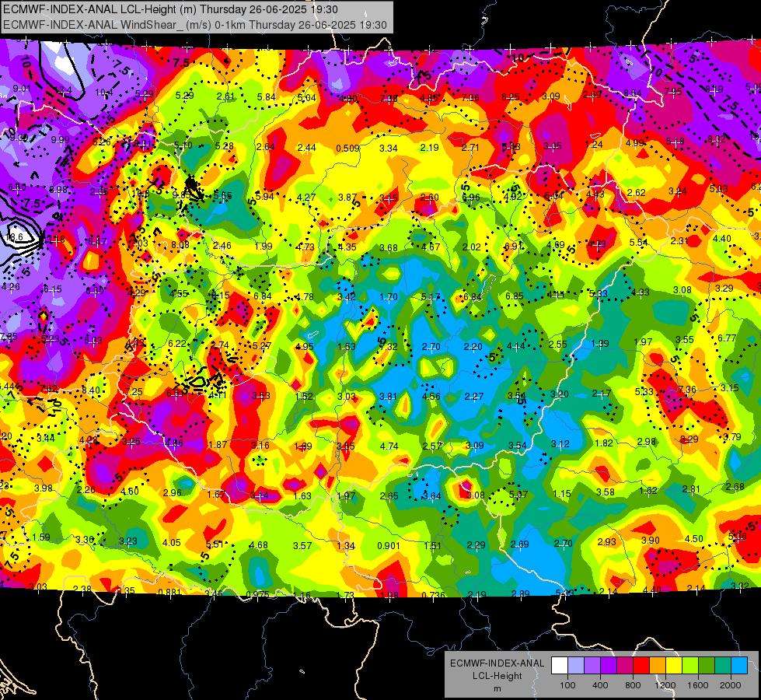Click the shear value 3.90
Screen dimensions: 761x700
pos(651,541)
